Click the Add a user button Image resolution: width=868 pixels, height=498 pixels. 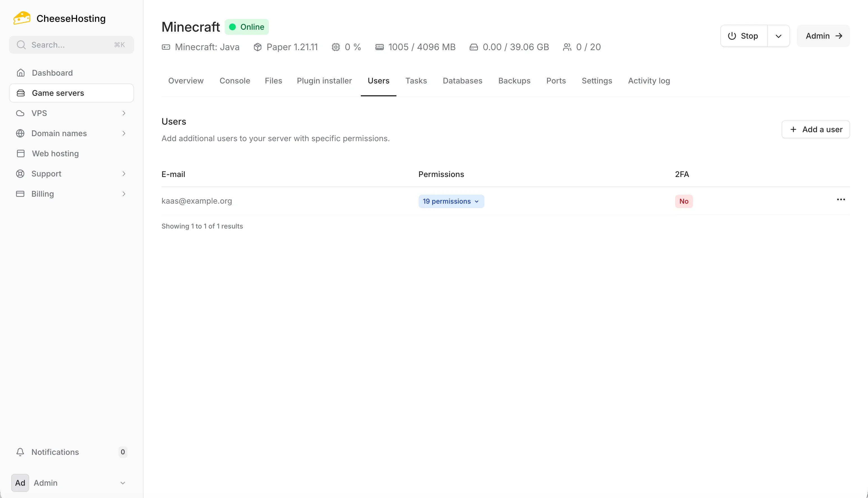816,129
